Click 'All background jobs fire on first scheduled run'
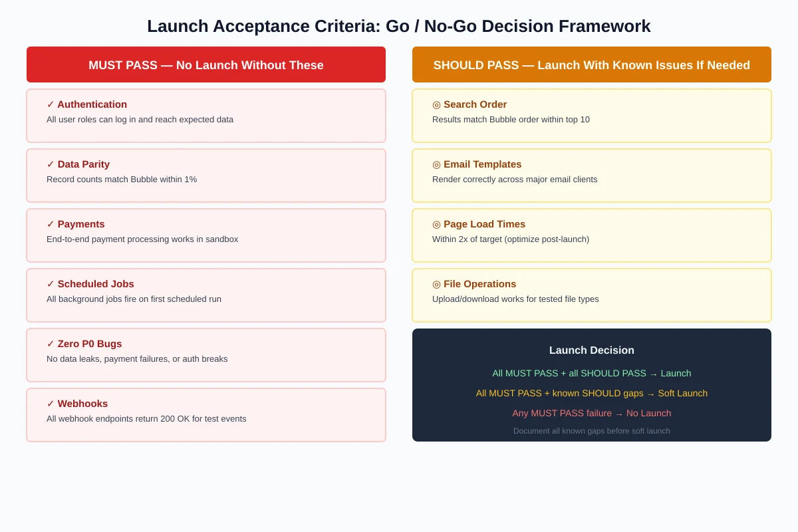The width and height of the screenshot is (798, 532). point(134,299)
